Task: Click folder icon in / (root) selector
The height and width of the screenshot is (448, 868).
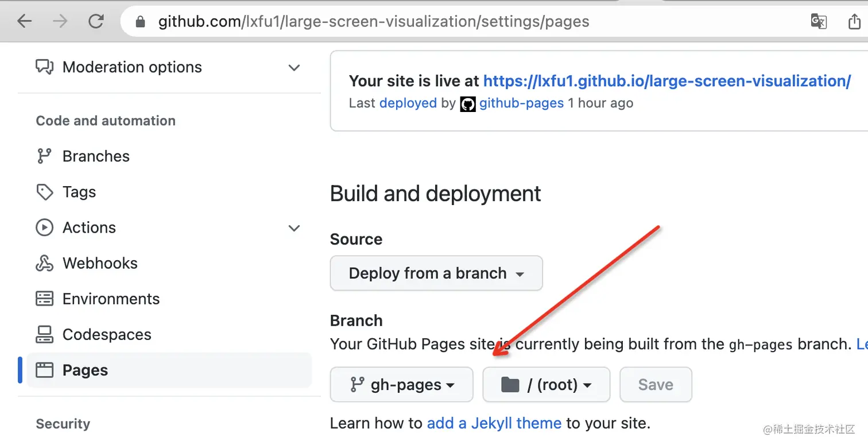Action: click(x=510, y=385)
